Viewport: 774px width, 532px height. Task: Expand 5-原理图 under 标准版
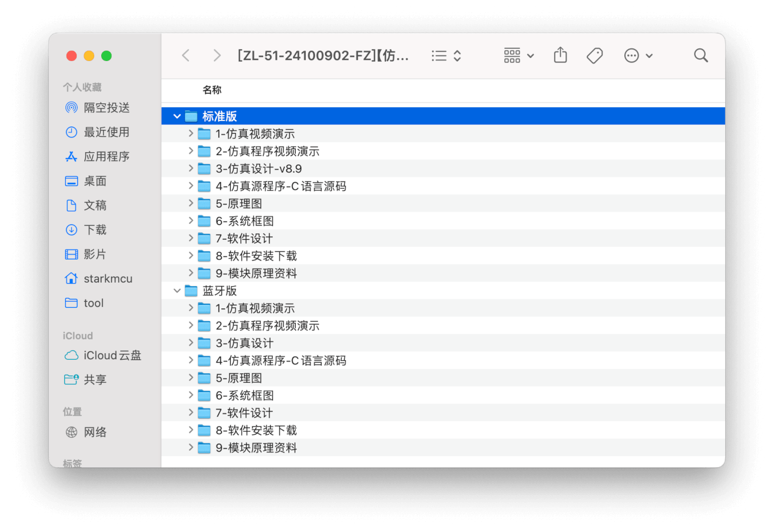(x=190, y=203)
